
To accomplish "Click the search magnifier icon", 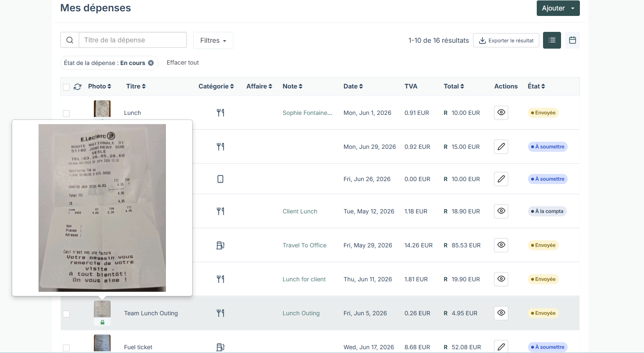I will tap(70, 40).
